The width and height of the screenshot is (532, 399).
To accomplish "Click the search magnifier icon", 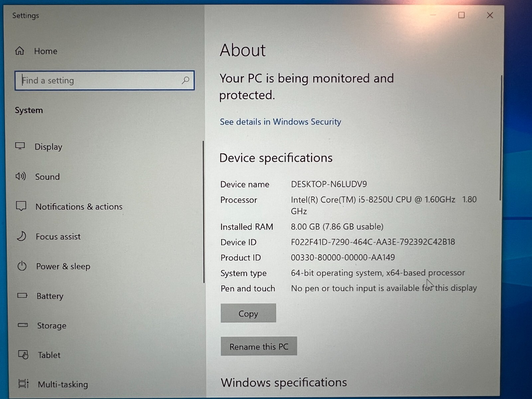I will click(186, 80).
